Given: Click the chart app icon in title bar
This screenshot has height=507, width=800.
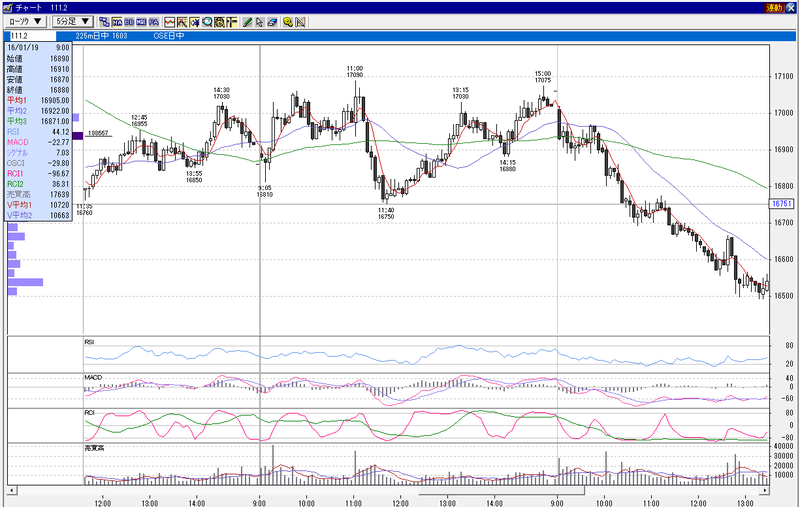Looking at the screenshot, I should pos(7,8).
